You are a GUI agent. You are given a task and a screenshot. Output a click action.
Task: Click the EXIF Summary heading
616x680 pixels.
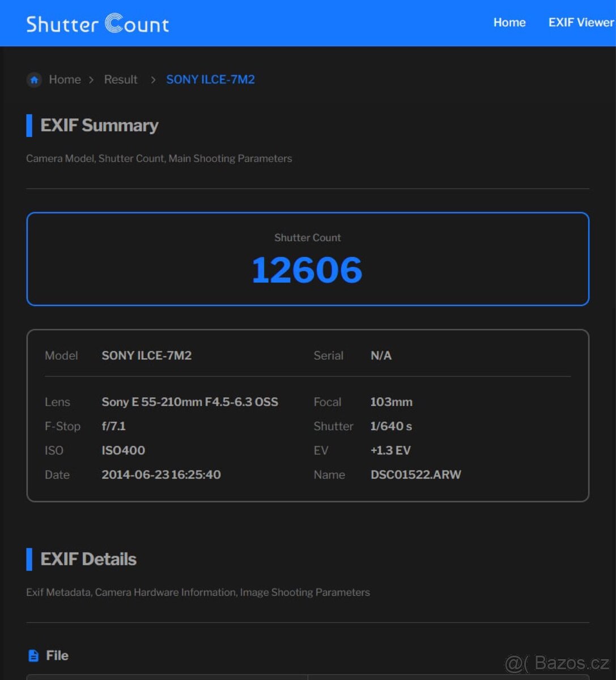(x=99, y=125)
